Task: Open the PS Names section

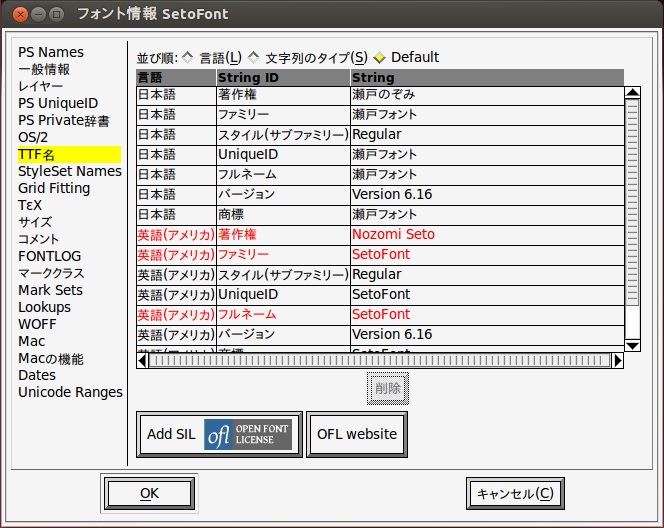Action: coord(51,52)
